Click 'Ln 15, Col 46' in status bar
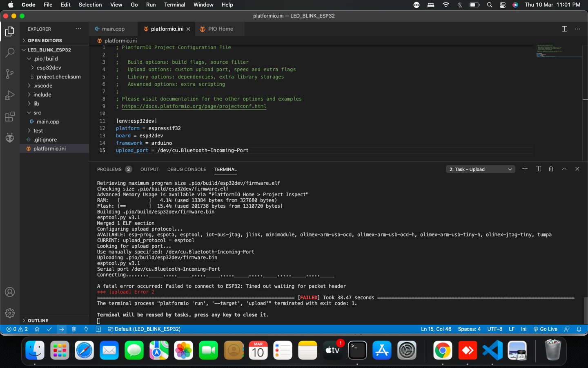The image size is (588, 368). pyautogui.click(x=436, y=329)
